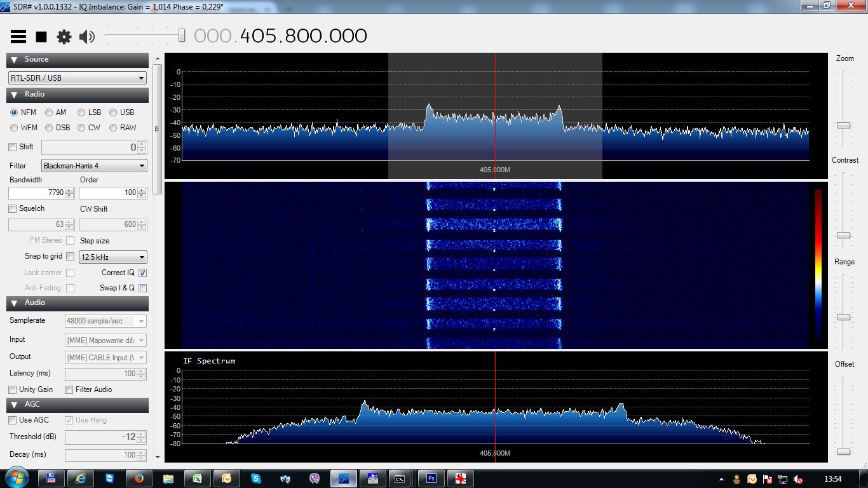Screen dimensions: 868x488
Task: Open Skype from the taskbar
Action: [x=256, y=478]
